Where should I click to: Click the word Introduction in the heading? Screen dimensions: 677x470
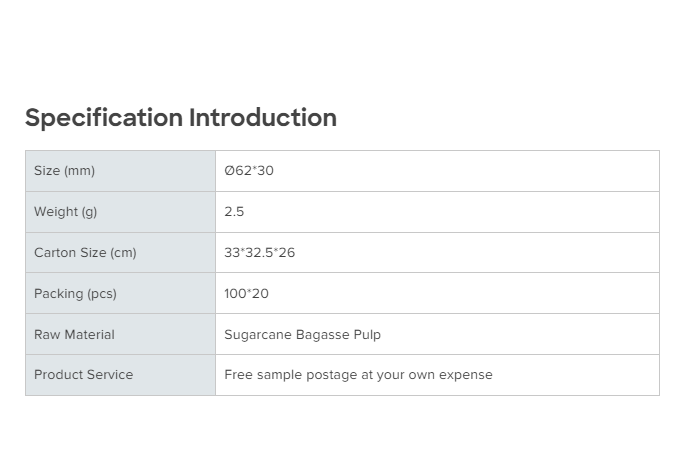point(263,118)
